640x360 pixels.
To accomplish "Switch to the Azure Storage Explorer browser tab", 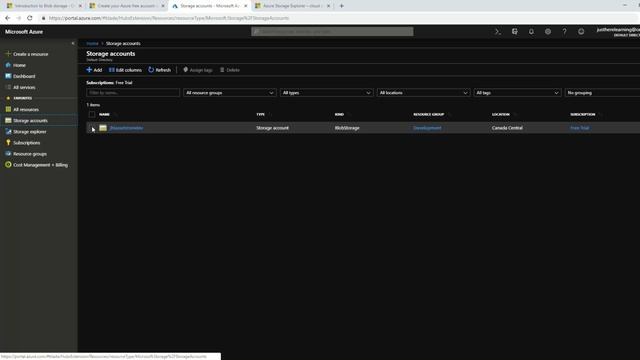I will pyautogui.click(x=291, y=6).
